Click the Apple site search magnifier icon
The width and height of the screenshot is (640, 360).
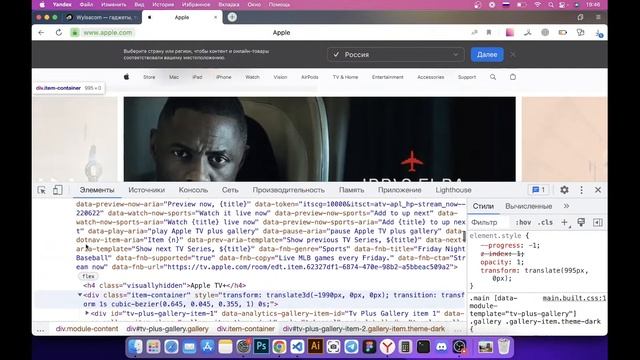click(493, 77)
